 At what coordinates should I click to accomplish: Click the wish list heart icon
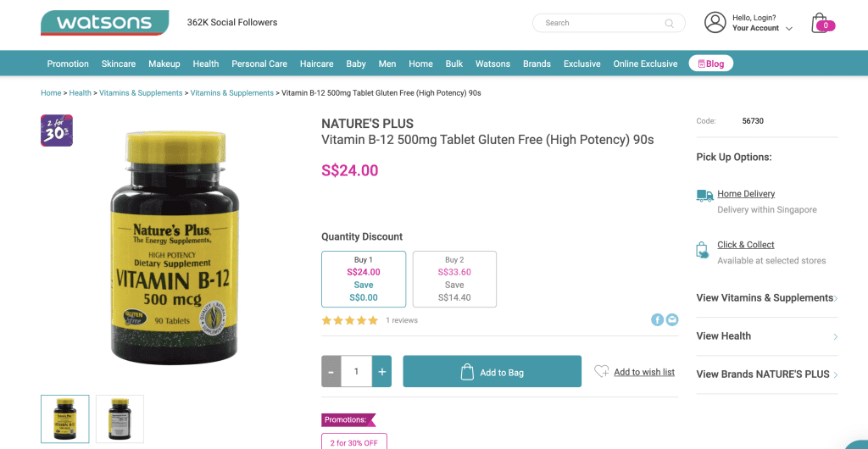click(x=601, y=372)
